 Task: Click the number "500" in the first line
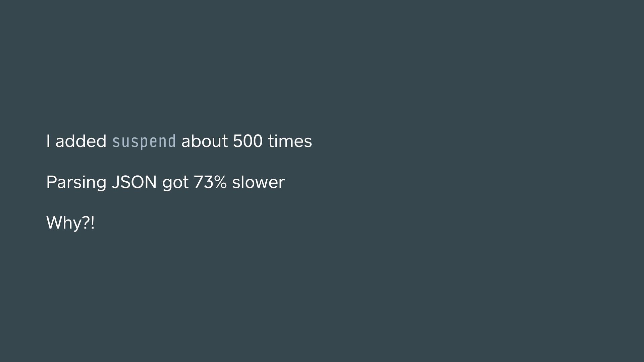248,141
